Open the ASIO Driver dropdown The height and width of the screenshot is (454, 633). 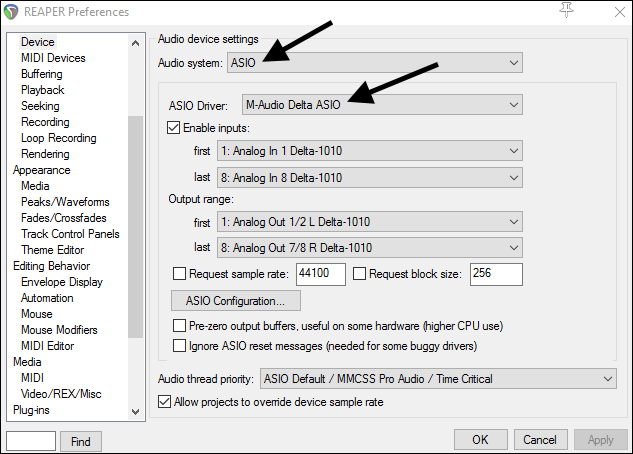(x=382, y=105)
